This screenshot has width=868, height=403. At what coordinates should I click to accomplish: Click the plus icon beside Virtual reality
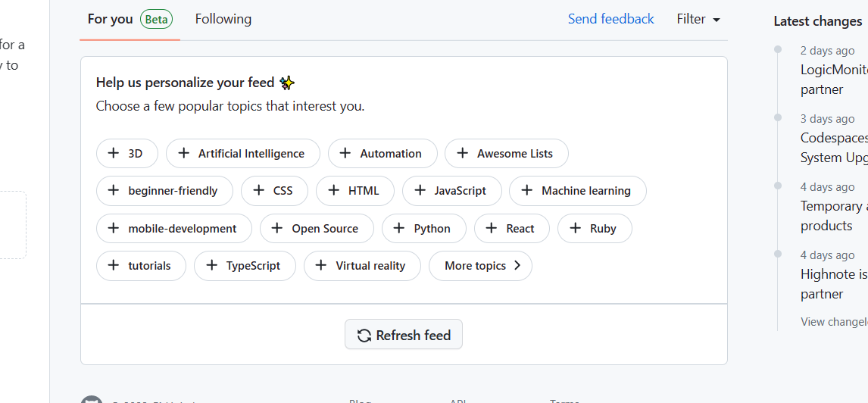(321, 265)
